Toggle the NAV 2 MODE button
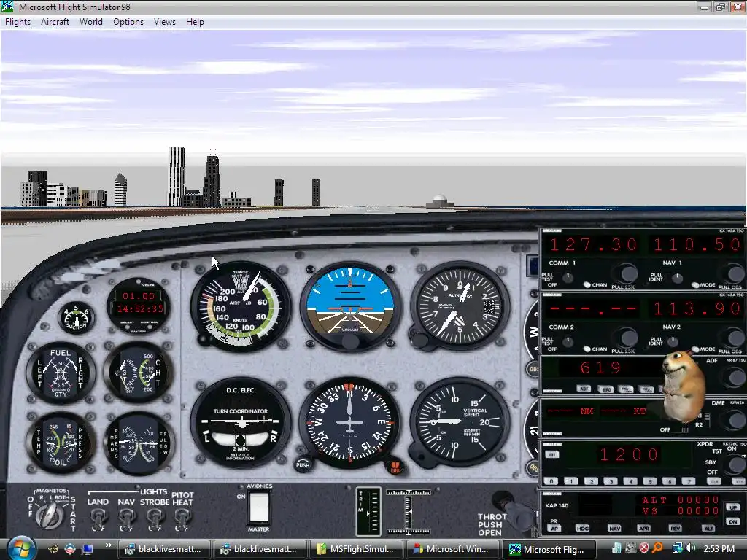 pos(695,349)
